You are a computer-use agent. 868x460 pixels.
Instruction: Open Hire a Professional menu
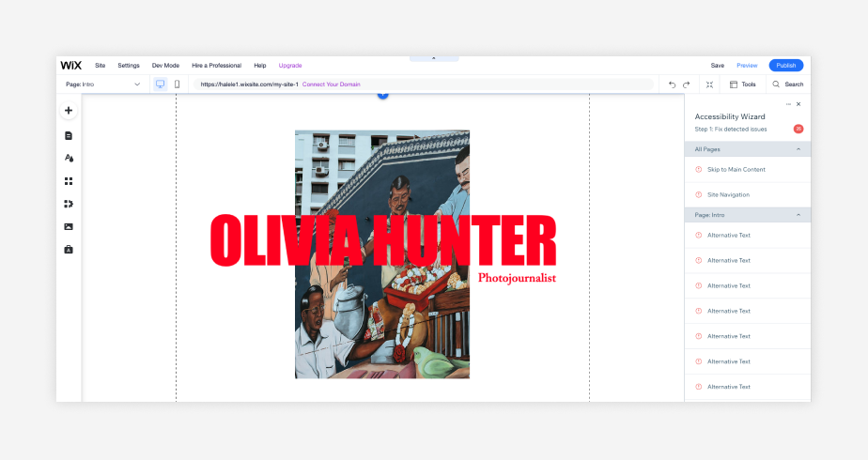(216, 65)
